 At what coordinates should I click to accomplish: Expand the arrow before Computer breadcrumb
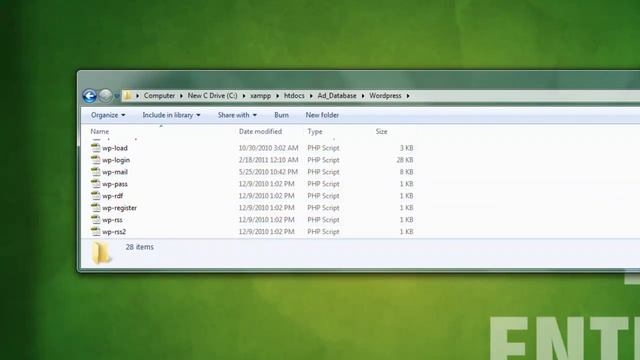[138, 96]
